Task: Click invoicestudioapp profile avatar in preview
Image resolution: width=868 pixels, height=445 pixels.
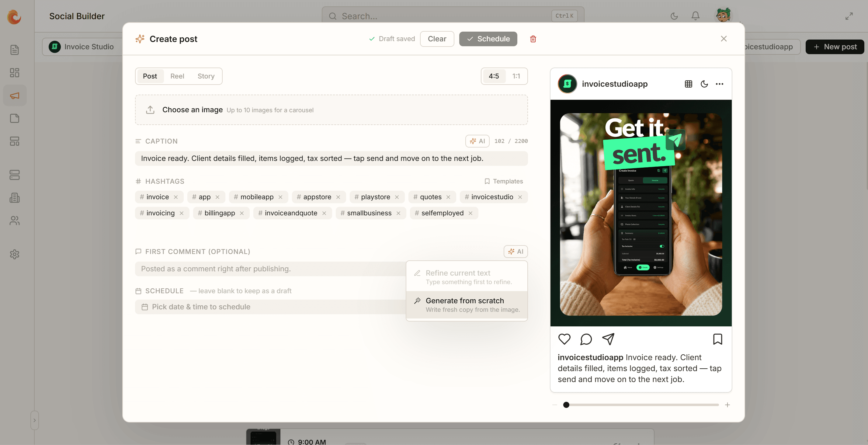Action: click(x=568, y=84)
